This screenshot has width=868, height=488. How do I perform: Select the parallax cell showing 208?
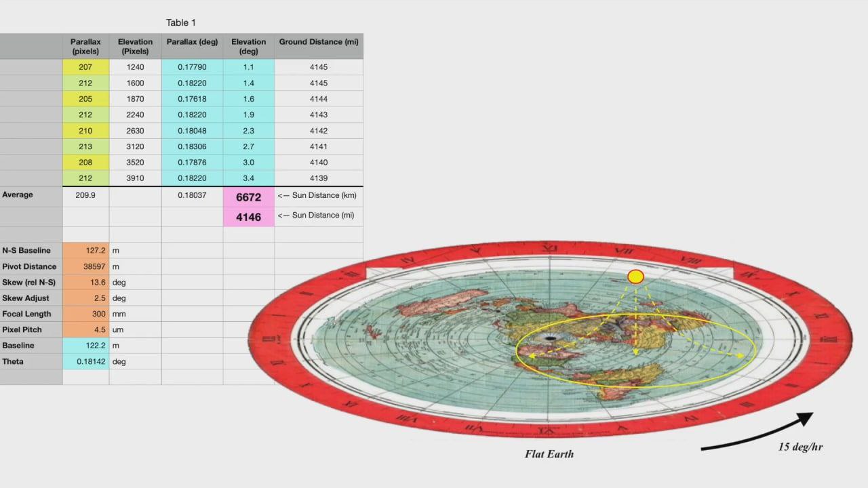85,163
